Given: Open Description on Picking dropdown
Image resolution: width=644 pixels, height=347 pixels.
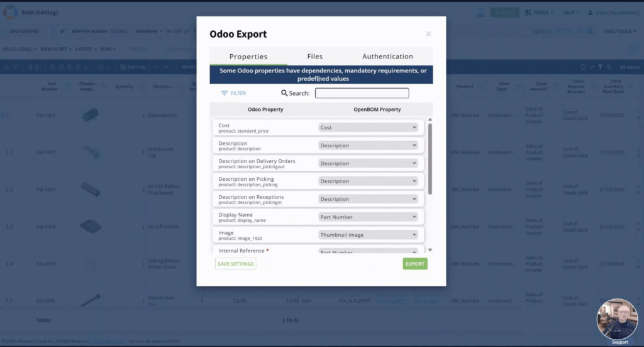Looking at the screenshot, I should coord(368,181).
